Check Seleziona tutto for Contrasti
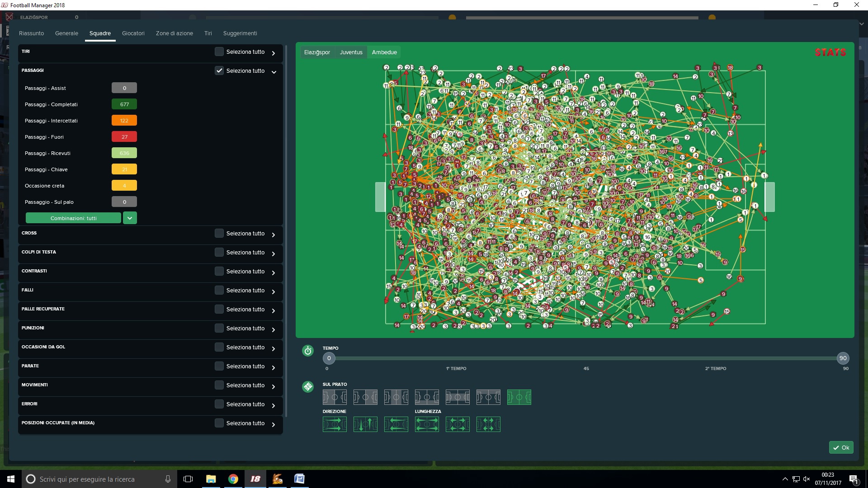 click(x=219, y=272)
